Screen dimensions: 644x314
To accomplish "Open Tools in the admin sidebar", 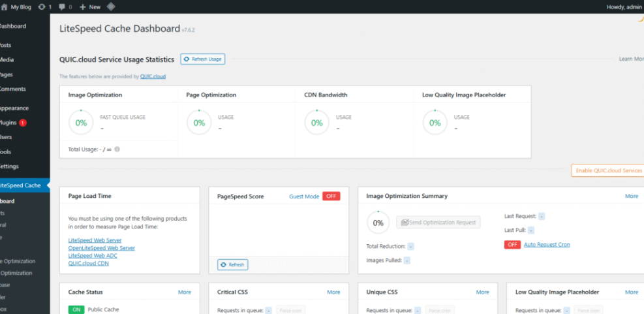I will 5,151.
